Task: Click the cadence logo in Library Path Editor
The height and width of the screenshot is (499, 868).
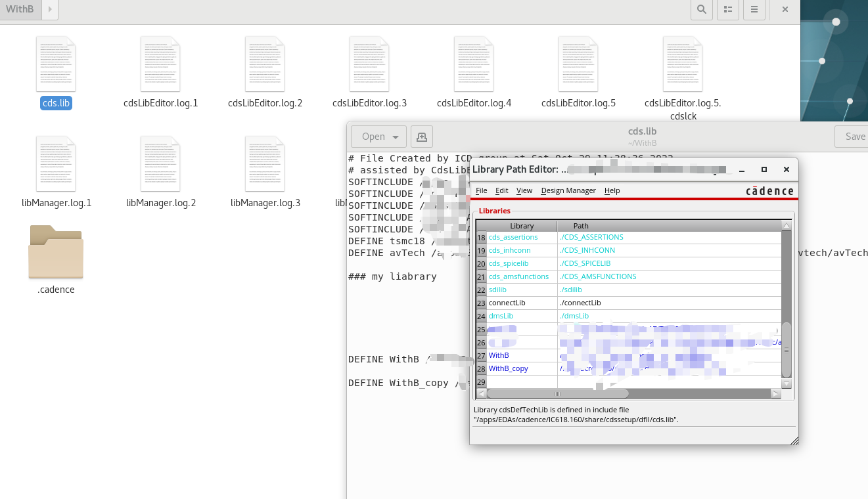Action: pos(767,190)
